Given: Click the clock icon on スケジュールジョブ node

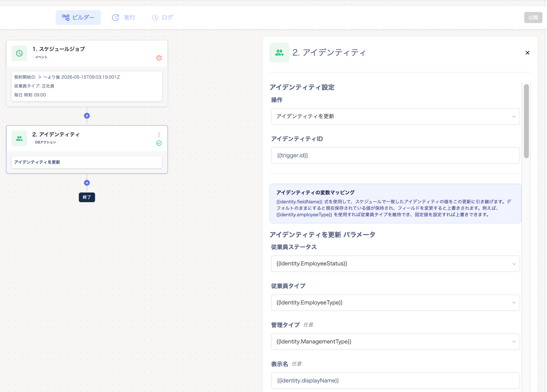Looking at the screenshot, I should tap(19, 53).
